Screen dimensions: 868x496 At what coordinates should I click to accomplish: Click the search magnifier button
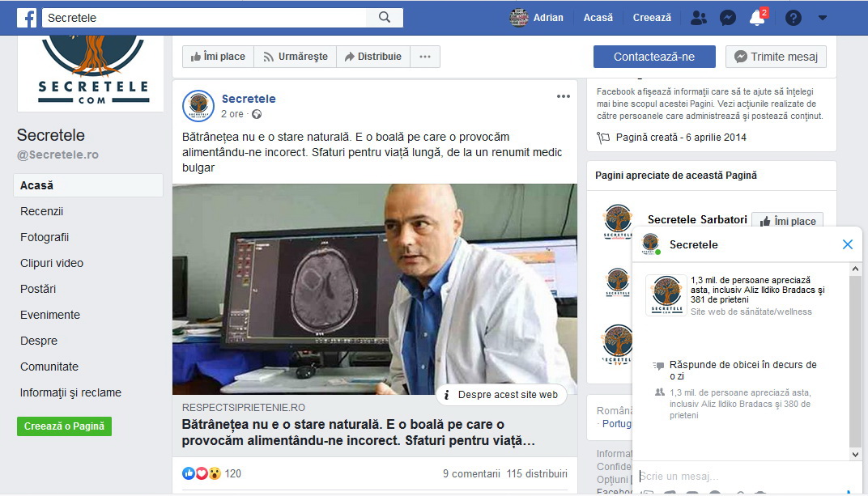385,18
